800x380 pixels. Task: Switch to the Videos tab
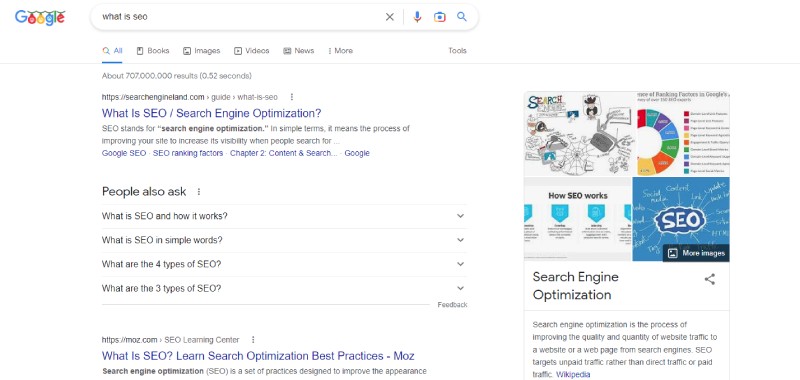point(252,51)
